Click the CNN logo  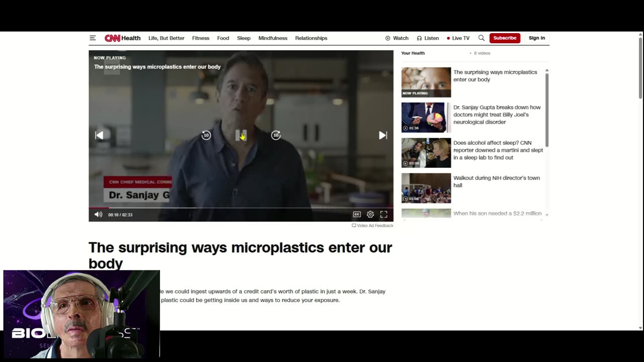(x=112, y=38)
